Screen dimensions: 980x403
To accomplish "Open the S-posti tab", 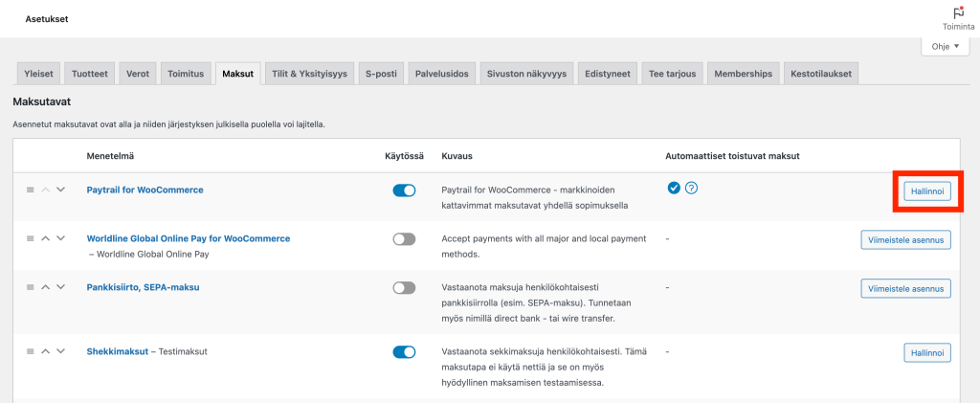I will click(381, 74).
